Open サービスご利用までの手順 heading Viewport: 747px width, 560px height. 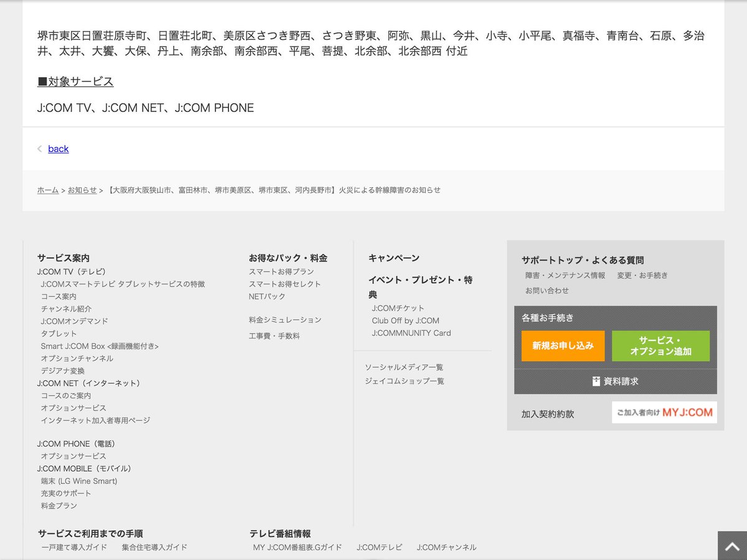[90, 534]
